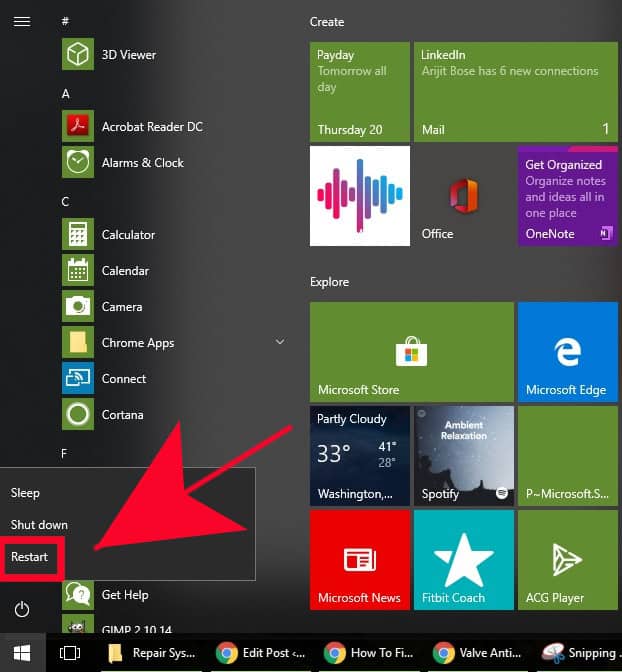Click the Alarms & Clock label
Viewport: 622px width, 672px height.
(143, 163)
